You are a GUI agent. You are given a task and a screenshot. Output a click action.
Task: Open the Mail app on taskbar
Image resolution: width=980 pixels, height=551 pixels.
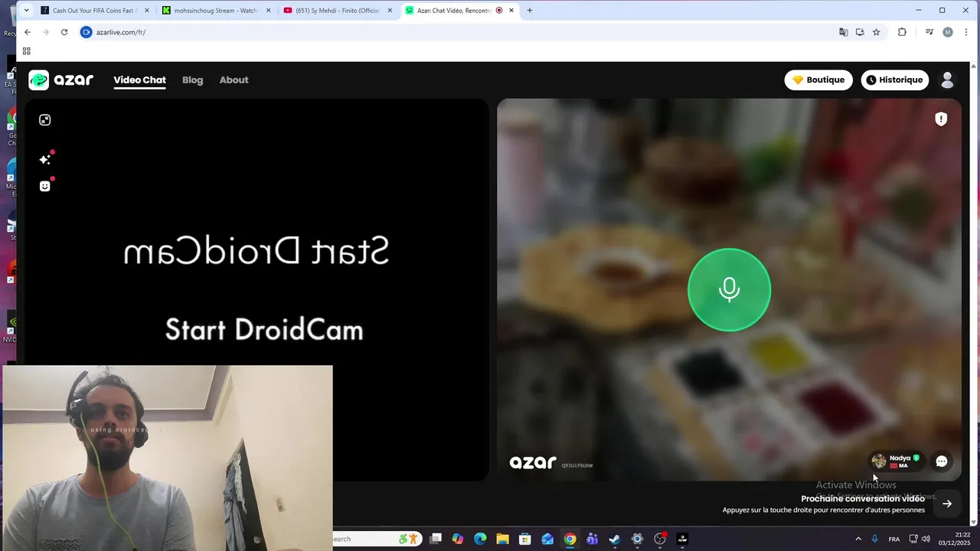[x=547, y=539]
